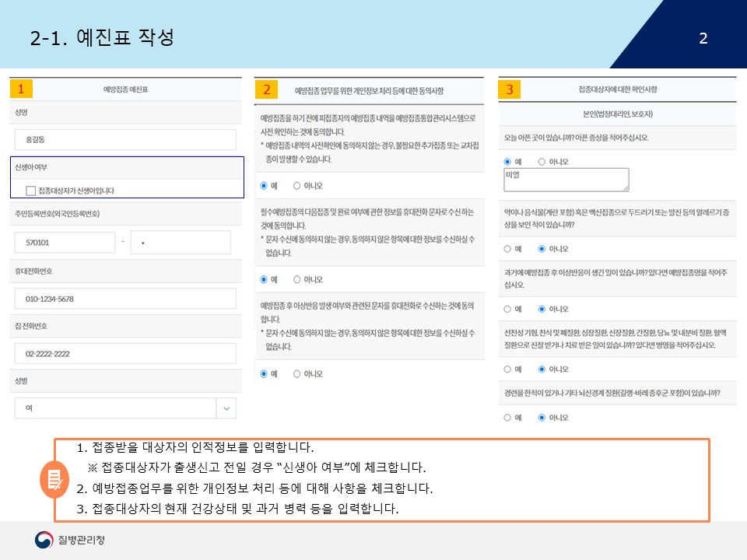
Task: Click the 휴대전화번호 field
Action: 124,299
